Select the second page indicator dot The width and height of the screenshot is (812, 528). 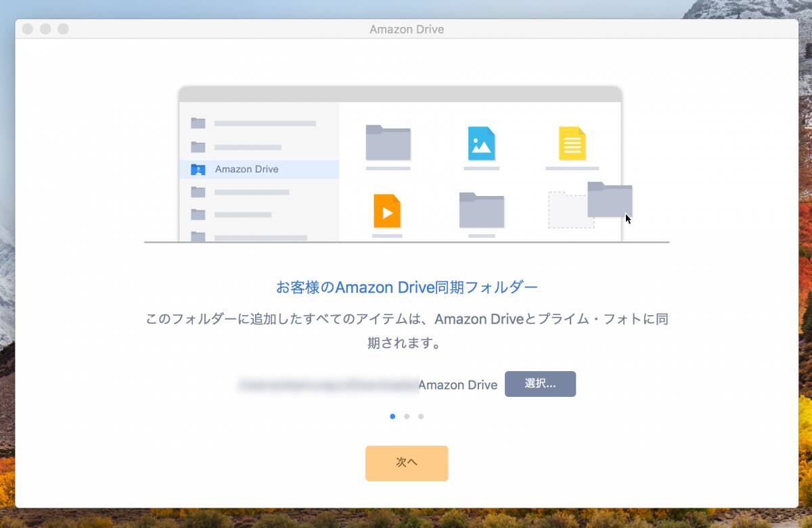click(407, 416)
